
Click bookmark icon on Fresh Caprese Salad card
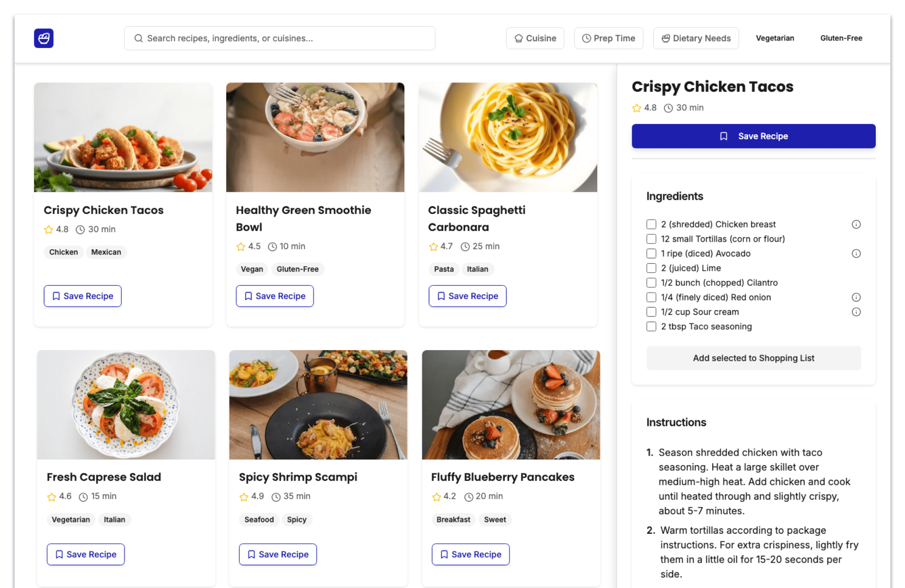click(x=59, y=555)
